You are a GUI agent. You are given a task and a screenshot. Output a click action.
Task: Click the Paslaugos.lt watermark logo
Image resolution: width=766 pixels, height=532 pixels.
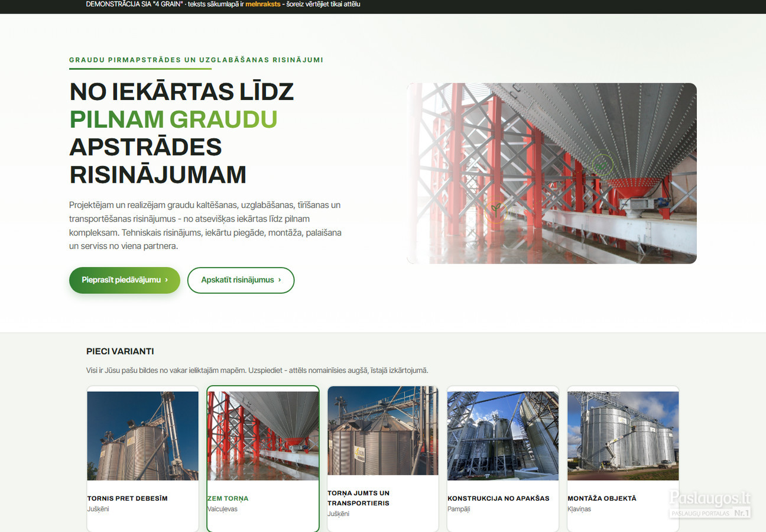pyautogui.click(x=710, y=504)
